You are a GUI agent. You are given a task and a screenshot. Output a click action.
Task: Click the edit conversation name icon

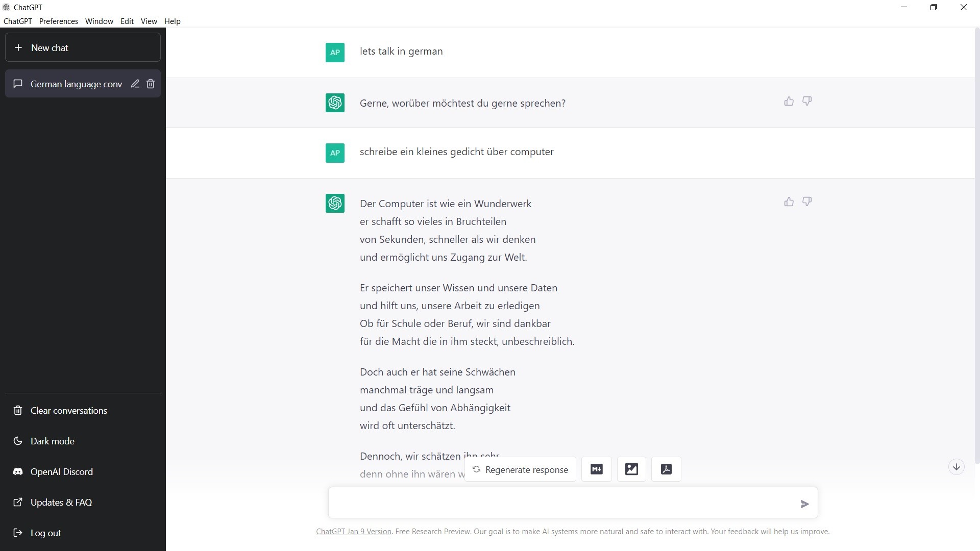tap(135, 84)
